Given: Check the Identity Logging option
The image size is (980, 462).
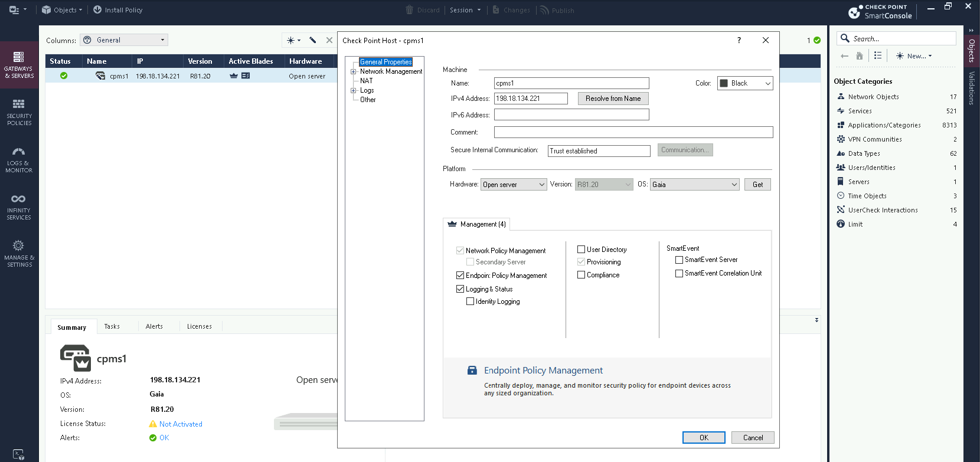Looking at the screenshot, I should 470,302.
